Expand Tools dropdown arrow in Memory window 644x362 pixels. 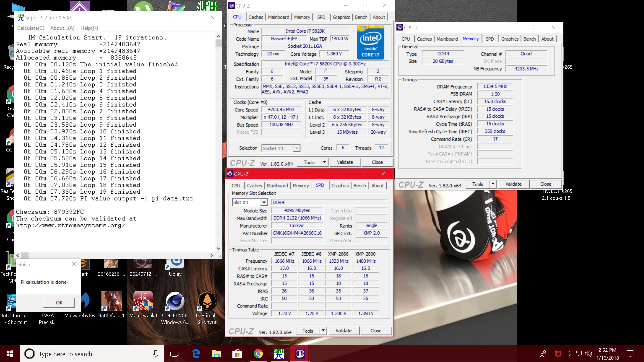click(x=493, y=184)
